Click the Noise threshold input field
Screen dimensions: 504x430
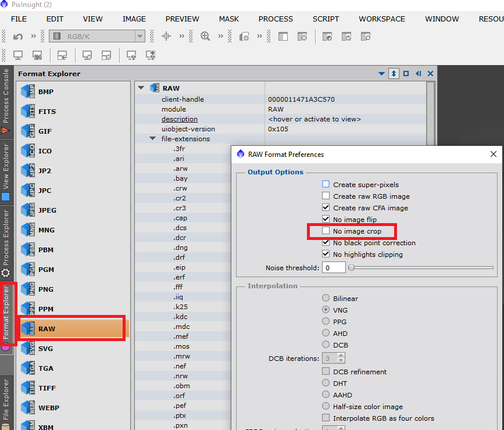(x=334, y=268)
